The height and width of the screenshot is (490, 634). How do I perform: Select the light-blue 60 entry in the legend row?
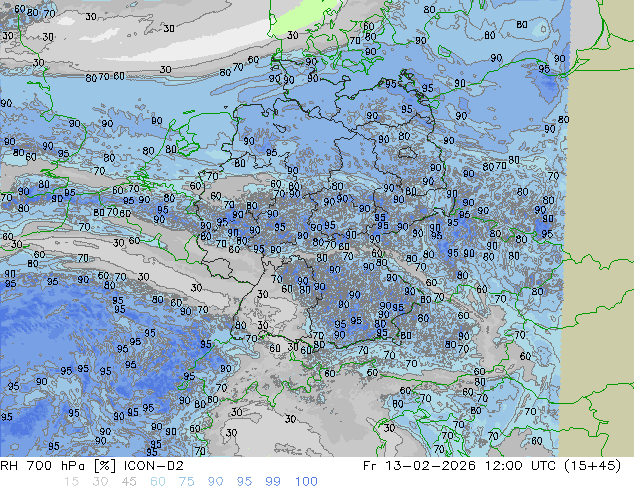158,481
